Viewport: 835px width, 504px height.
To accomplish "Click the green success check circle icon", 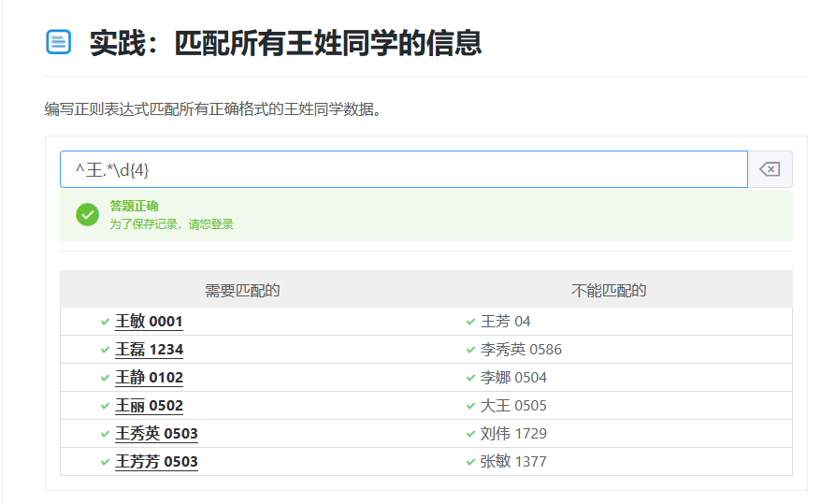I will click(87, 215).
